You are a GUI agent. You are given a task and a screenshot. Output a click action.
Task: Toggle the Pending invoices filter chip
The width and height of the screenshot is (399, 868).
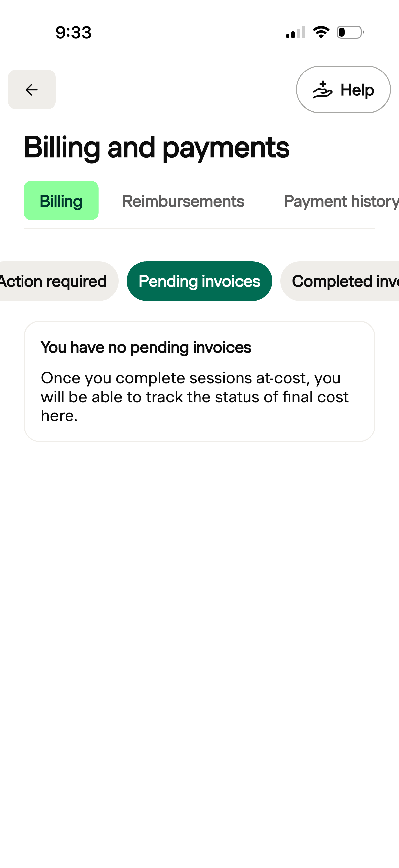click(199, 281)
